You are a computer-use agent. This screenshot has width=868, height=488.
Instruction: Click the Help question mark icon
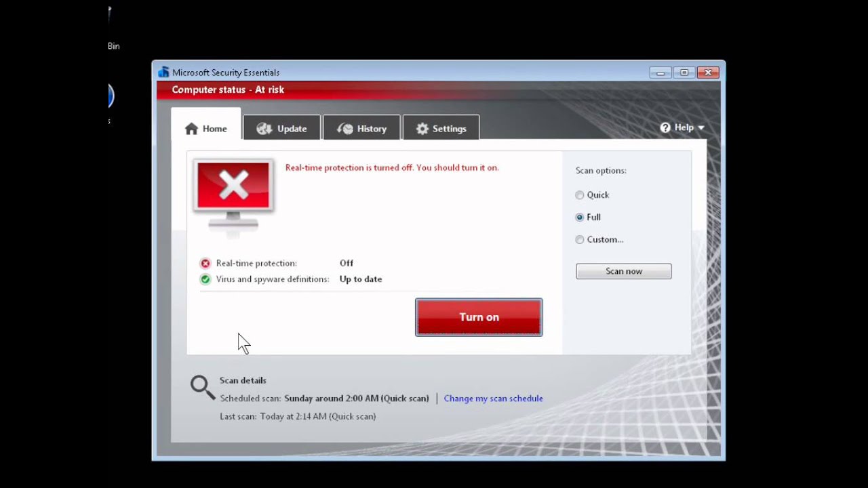(x=665, y=127)
